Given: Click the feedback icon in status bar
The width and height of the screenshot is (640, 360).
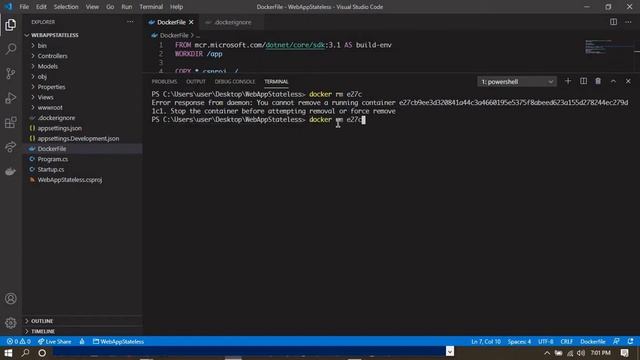Looking at the screenshot, I should pyautogui.click(x=616, y=341).
